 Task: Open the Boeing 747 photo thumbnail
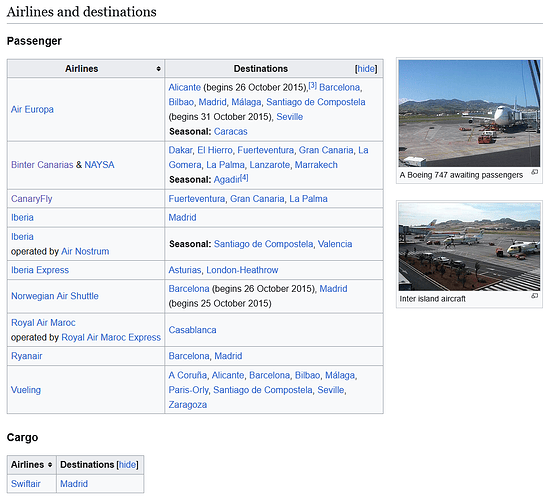[x=469, y=113]
